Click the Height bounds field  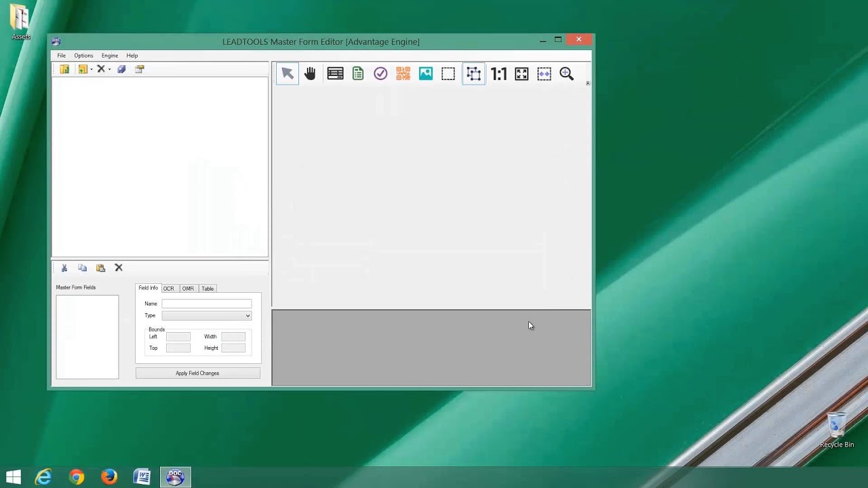[x=233, y=348]
